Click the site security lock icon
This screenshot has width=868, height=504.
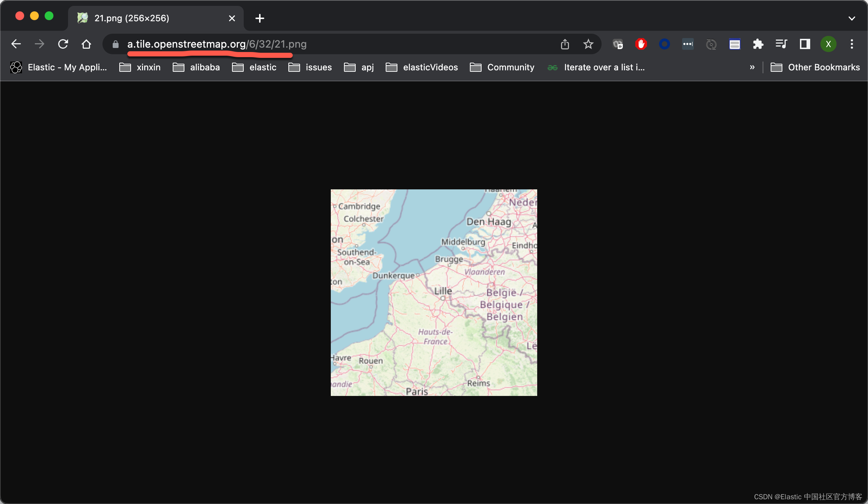(x=115, y=44)
